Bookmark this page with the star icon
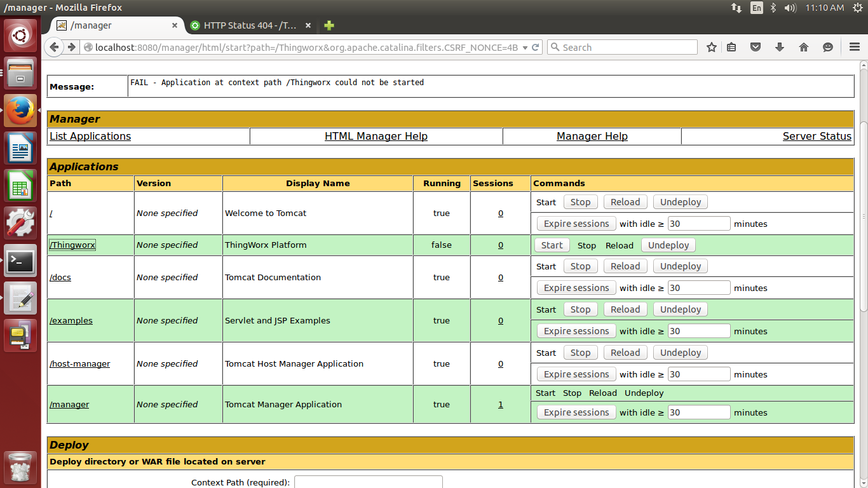The width and height of the screenshot is (868, 488). click(712, 47)
